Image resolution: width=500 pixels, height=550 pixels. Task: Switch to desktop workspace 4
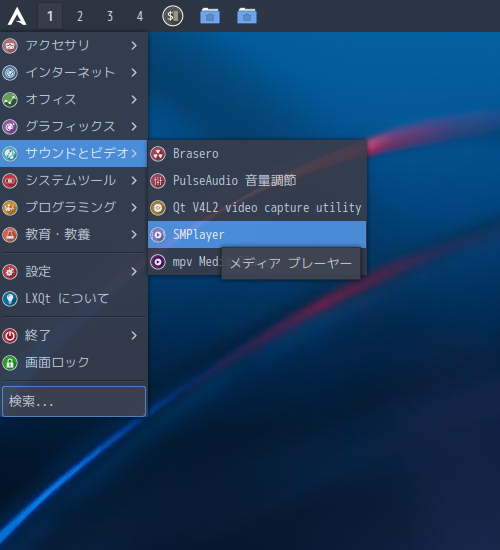pos(140,16)
